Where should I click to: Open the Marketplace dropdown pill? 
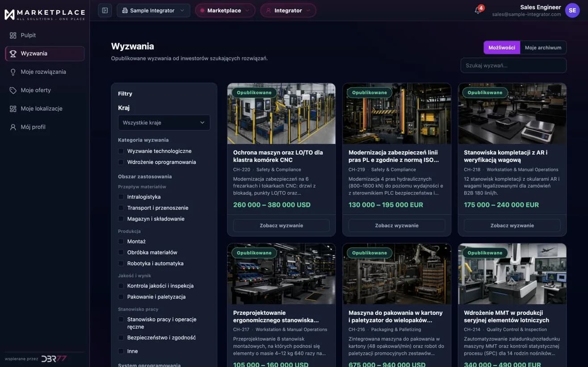(225, 10)
